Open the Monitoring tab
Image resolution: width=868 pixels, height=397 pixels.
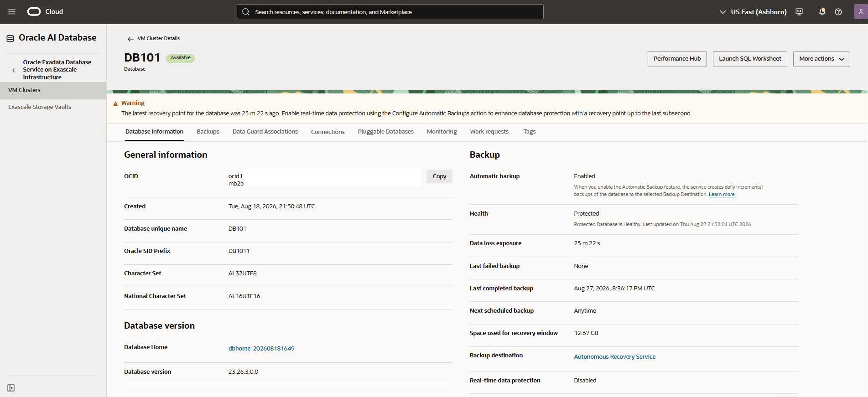click(442, 132)
